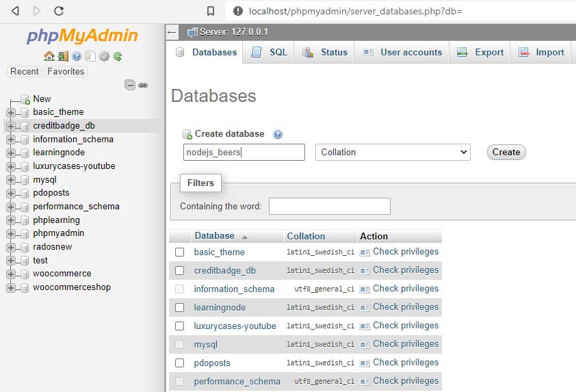The image size is (576, 392).
Task: Click the site security info icon
Action: click(238, 11)
